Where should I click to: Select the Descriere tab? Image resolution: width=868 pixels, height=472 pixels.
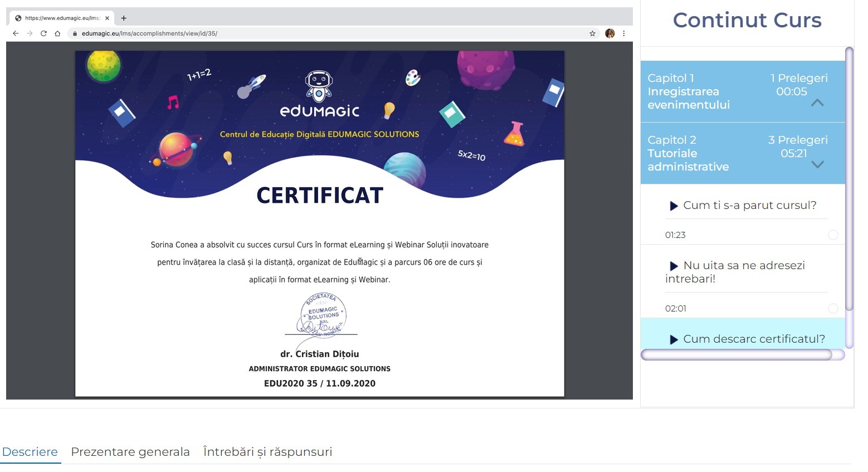(x=30, y=452)
